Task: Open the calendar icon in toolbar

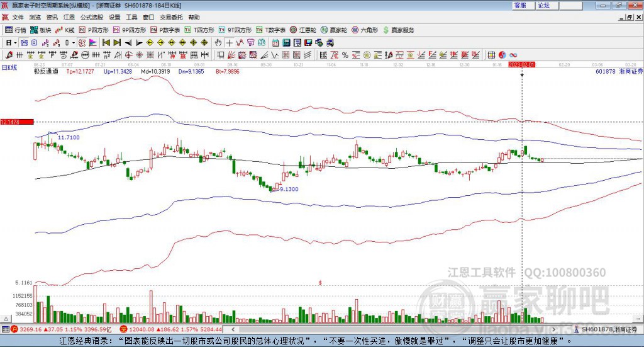Action: click(x=275, y=43)
